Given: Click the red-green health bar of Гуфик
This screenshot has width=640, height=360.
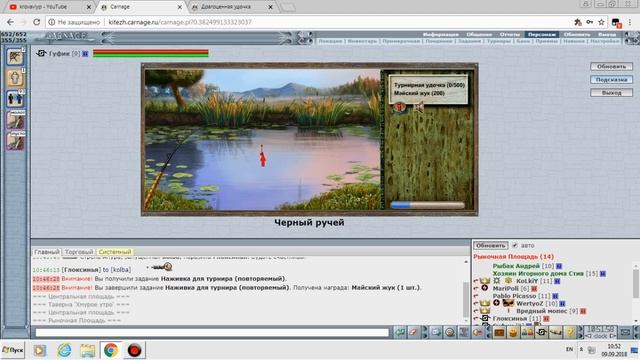Looking at the screenshot, I should pyautogui.click(x=151, y=53).
